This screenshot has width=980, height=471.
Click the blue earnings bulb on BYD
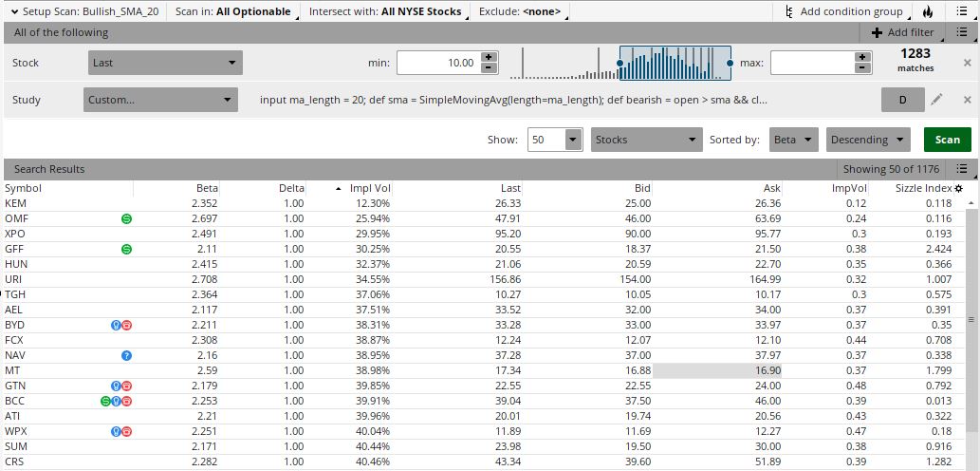pos(116,325)
